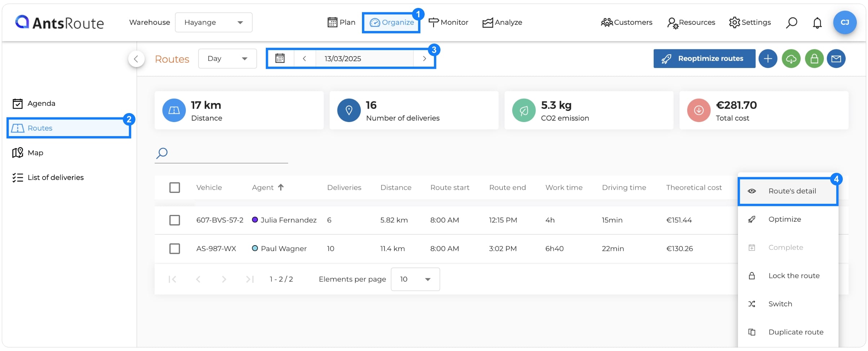Click vehicle AS-987-WX
The image size is (868, 351).
216,248
